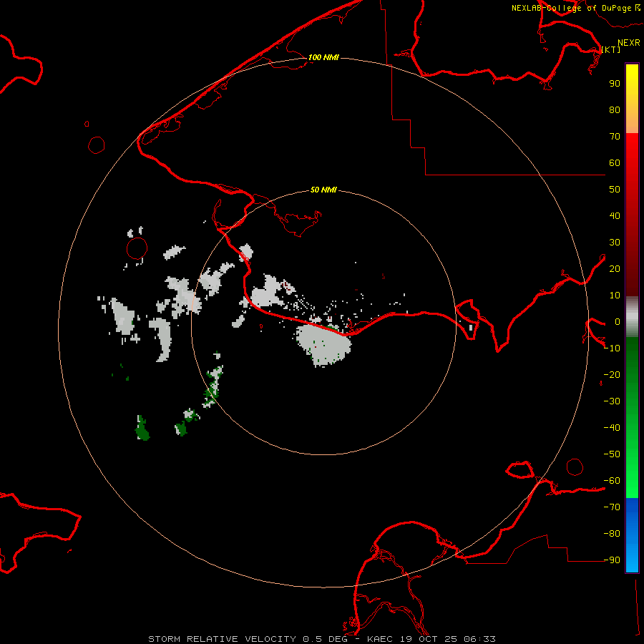This screenshot has width=644, height=644.
Task: Click the NEXLAB-College of DuPage credit text
Action: 575,8
